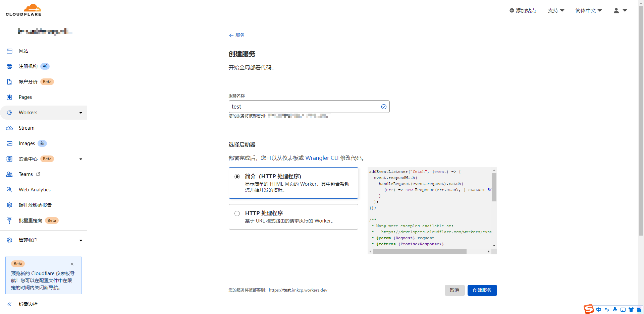The height and width of the screenshot is (314, 644).
Task: Select the HTTP 处理程序 radio option
Action: (237, 213)
